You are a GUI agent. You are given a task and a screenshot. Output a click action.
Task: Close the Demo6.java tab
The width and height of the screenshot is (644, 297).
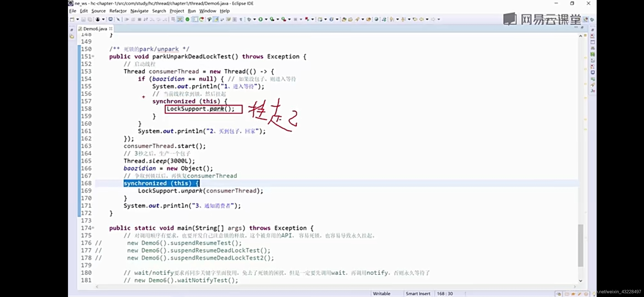[111, 29]
